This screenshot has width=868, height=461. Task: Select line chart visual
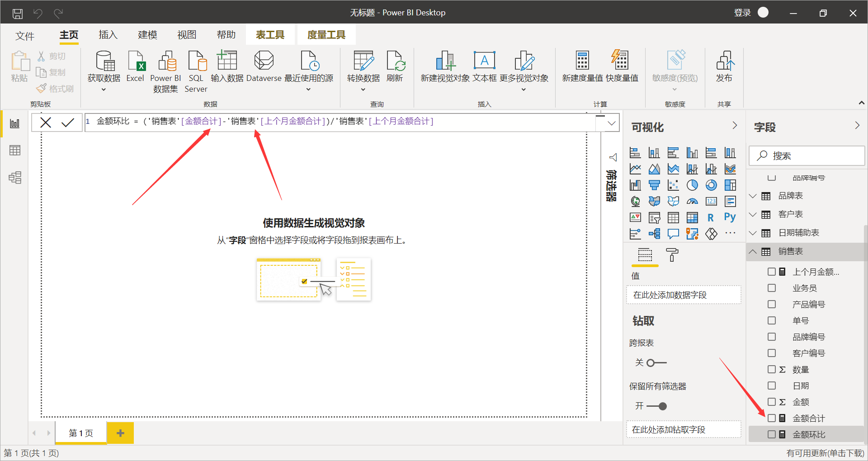635,169
